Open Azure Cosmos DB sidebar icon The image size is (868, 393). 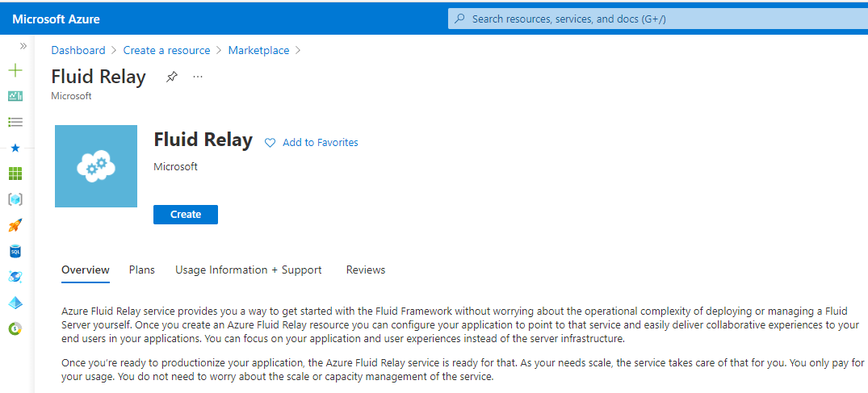[15, 277]
